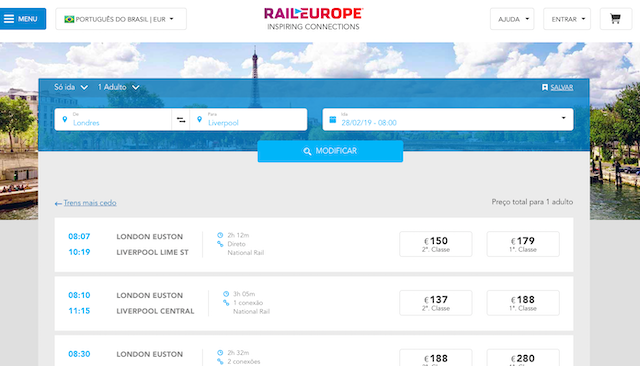Open the departure date dropdown arrow

click(x=563, y=118)
